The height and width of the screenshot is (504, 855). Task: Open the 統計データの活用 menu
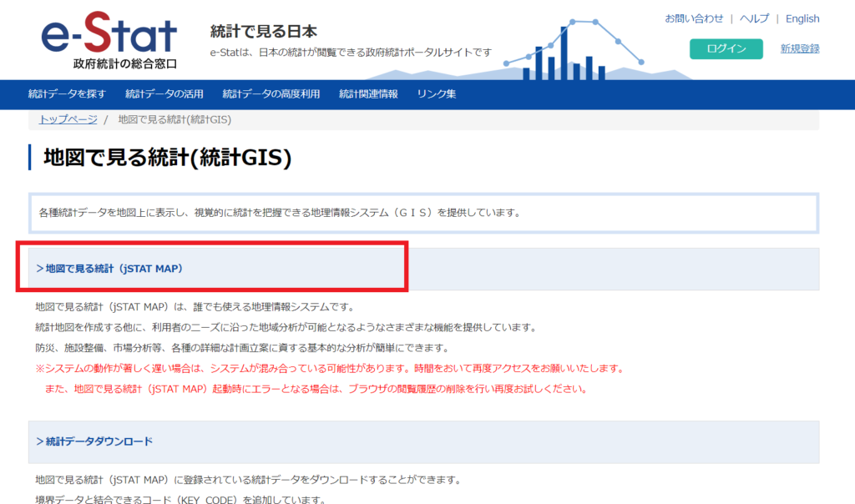click(x=164, y=93)
